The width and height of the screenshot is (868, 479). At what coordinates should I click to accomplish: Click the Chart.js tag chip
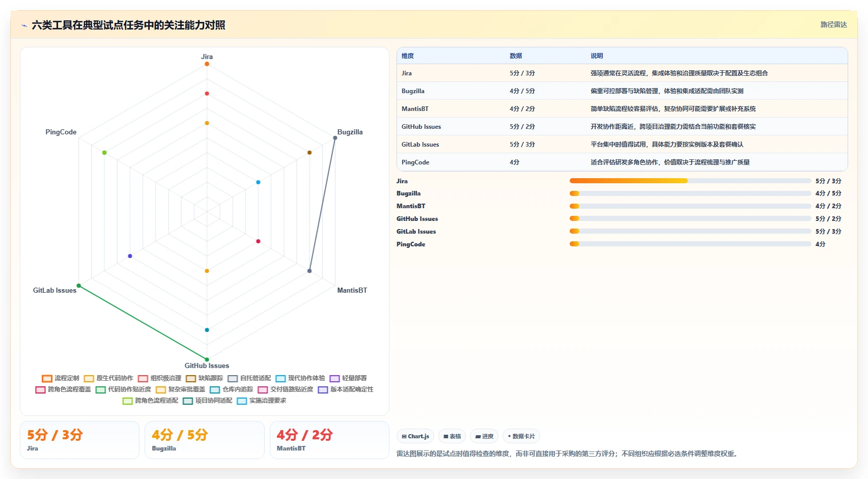click(x=415, y=436)
